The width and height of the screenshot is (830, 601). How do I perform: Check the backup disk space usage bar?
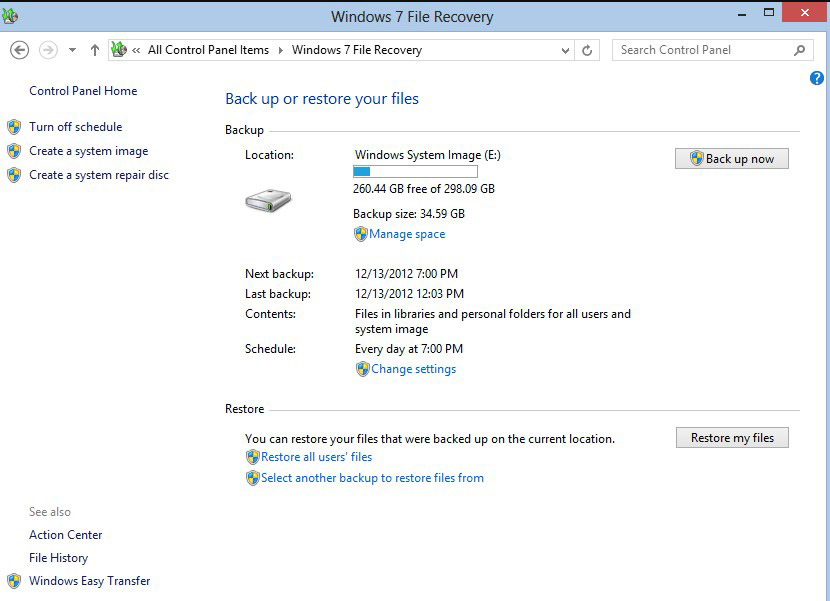point(414,171)
